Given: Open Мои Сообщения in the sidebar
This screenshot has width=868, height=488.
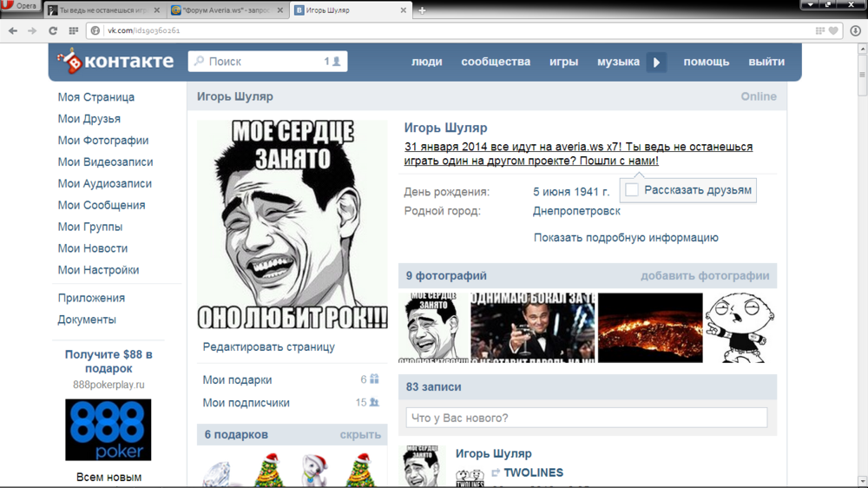Looking at the screenshot, I should (x=102, y=205).
